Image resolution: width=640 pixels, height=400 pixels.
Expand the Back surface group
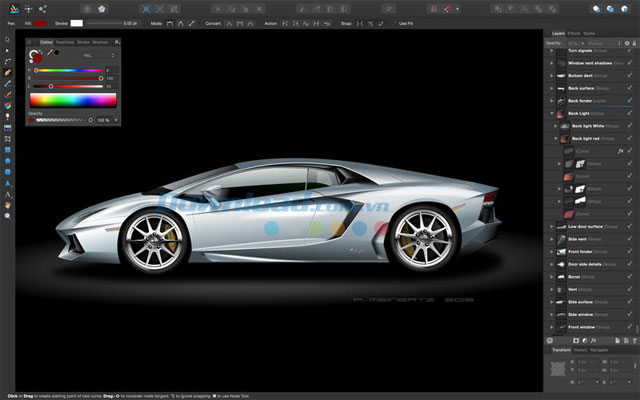point(552,88)
